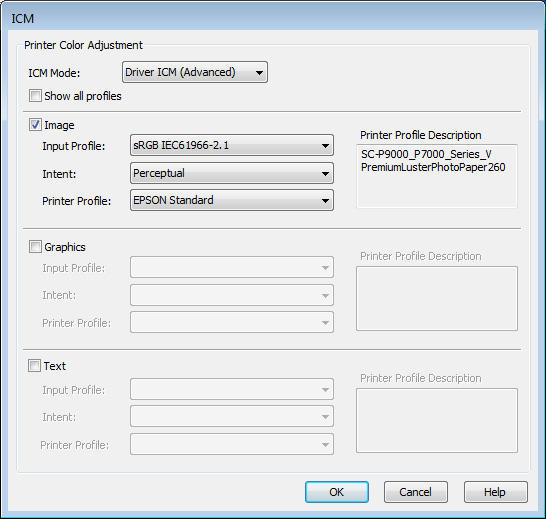Click the Cancel button
The image size is (546, 519).
[416, 492]
